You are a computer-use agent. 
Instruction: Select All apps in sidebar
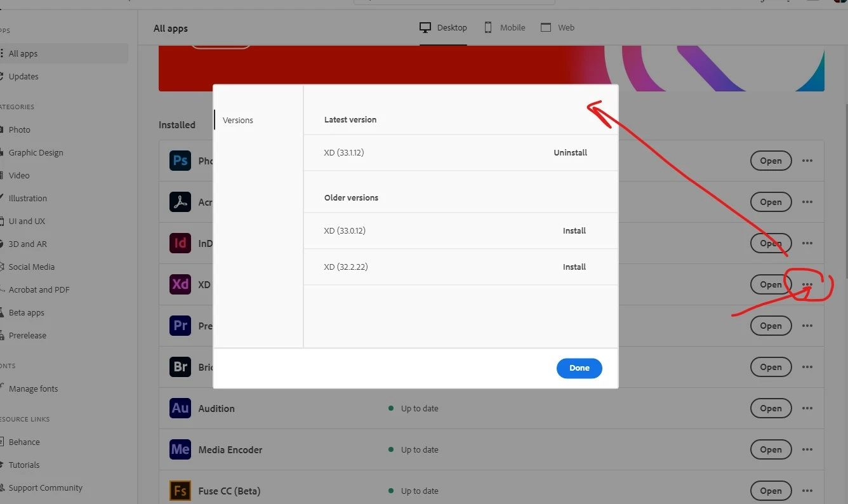(x=63, y=54)
